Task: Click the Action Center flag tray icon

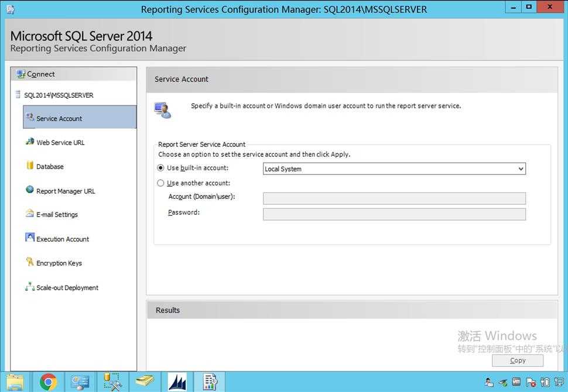Action: point(531,382)
